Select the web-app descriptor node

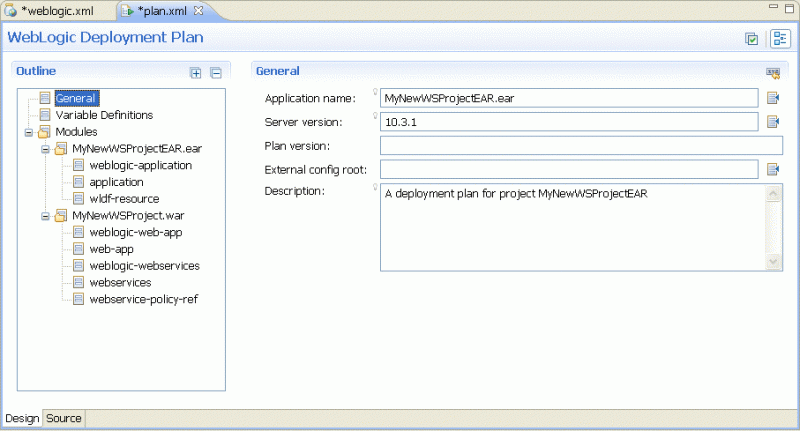pyautogui.click(x=111, y=249)
